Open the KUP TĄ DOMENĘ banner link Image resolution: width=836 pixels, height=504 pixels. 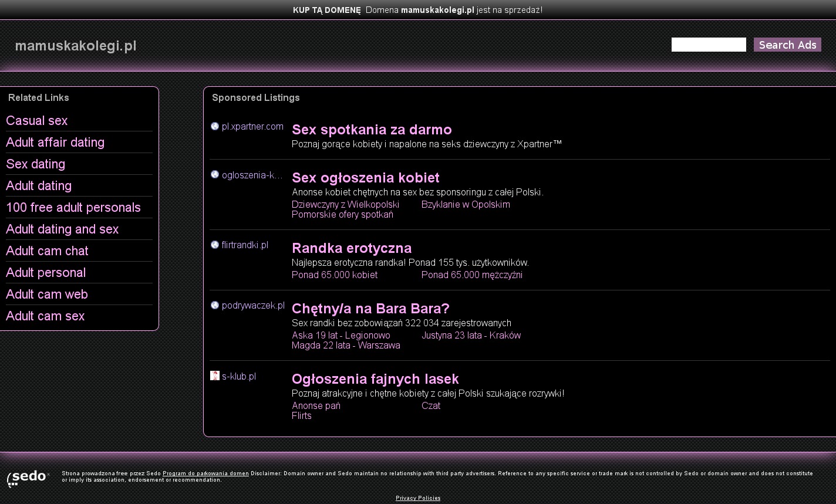[x=326, y=10]
